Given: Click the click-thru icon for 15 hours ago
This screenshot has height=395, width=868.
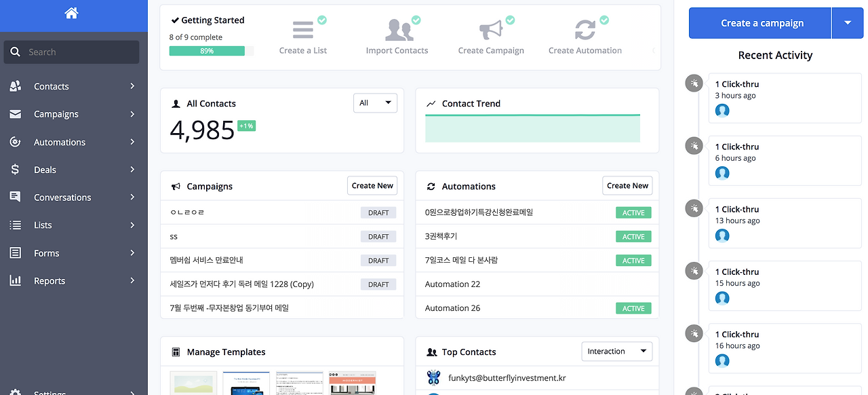Looking at the screenshot, I should (694, 271).
